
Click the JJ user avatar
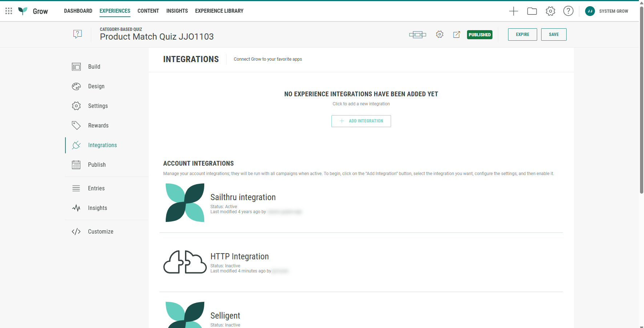point(589,11)
